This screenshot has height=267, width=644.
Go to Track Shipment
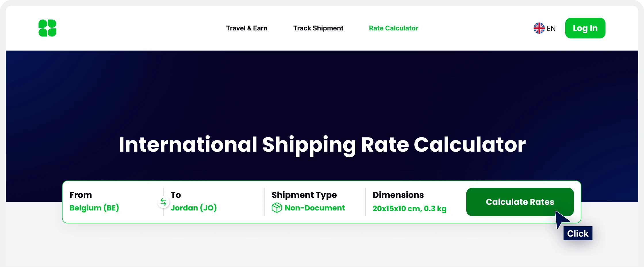click(x=318, y=28)
